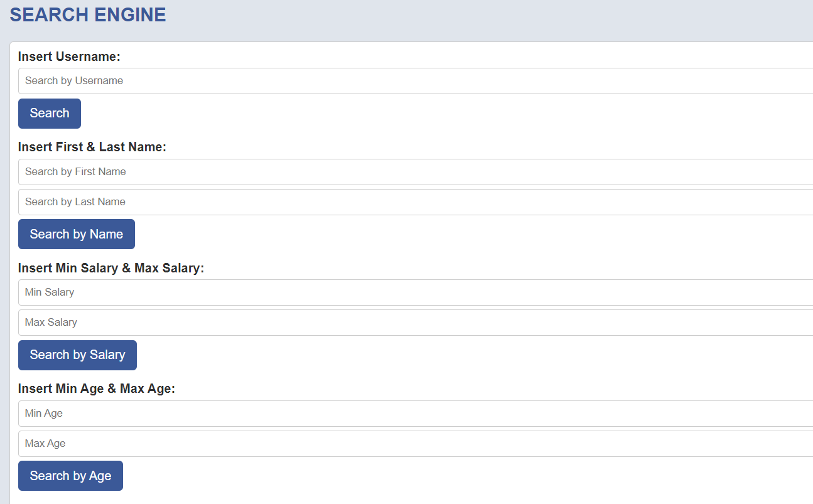
Task: Click the empty gray header area beside the title
Action: click(x=490, y=18)
